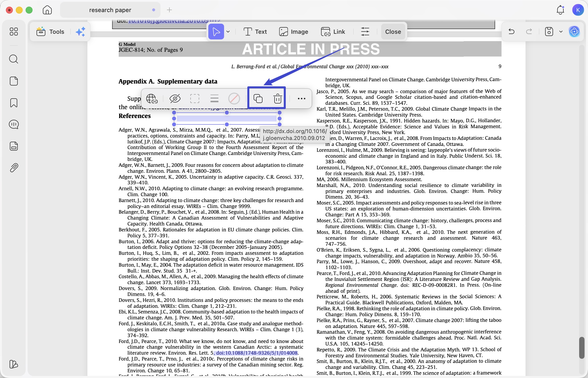This screenshot has width=588, height=378.
Task: Launch the AI sparkle assistant beside Tools
Action: (x=81, y=32)
